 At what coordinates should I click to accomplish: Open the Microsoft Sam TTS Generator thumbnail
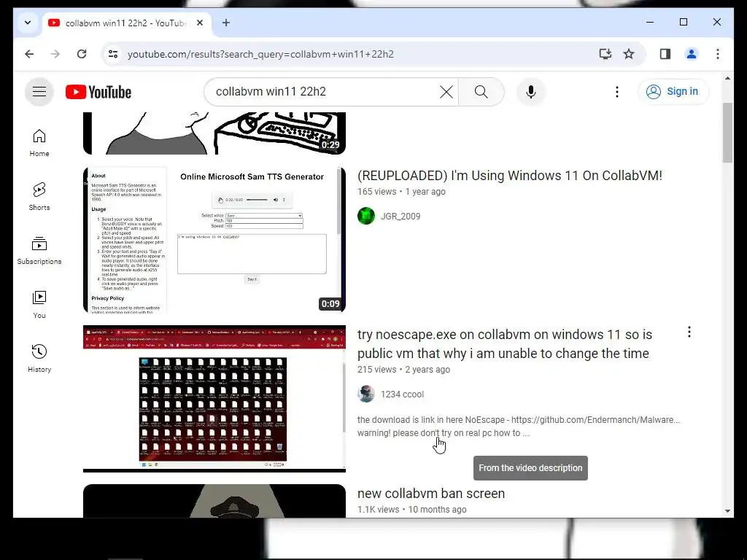tap(214, 239)
